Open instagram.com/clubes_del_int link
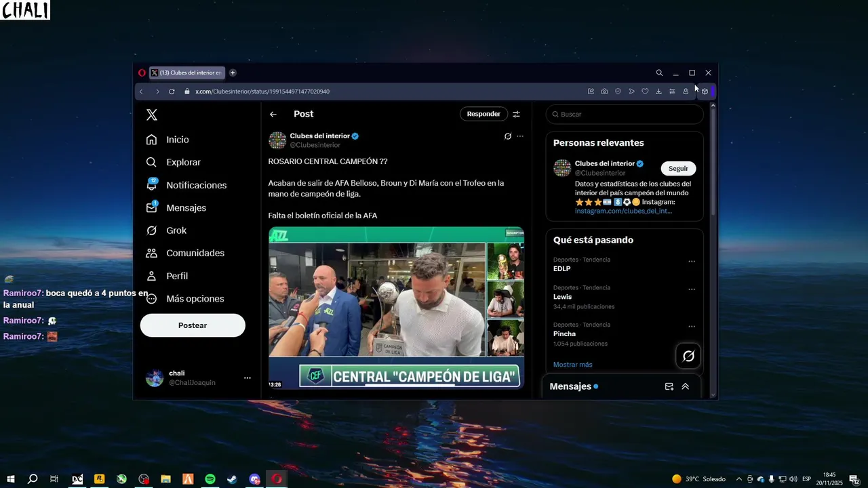 pos(623,211)
